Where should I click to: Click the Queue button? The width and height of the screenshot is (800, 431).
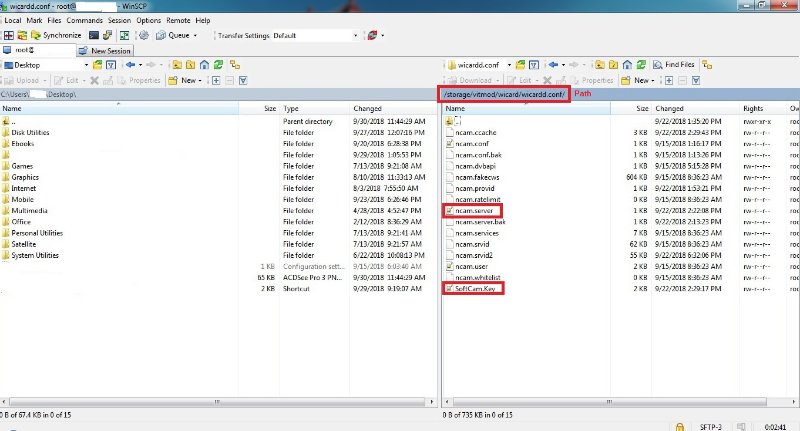point(173,35)
